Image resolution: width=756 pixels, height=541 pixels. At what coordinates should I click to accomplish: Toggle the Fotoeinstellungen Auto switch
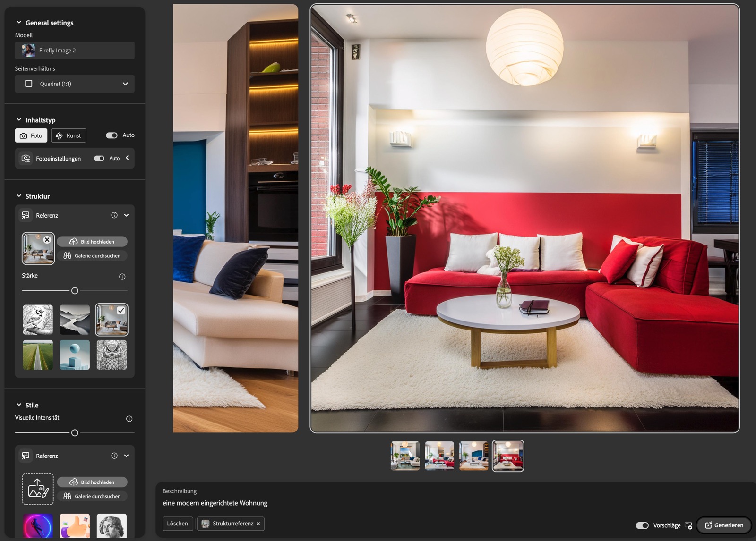(99, 158)
